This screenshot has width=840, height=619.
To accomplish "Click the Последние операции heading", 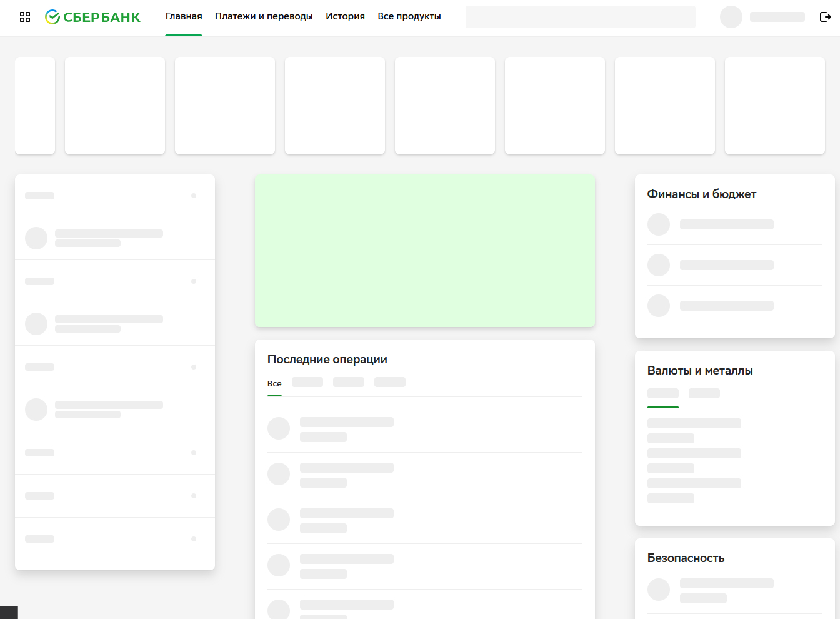I will point(327,360).
